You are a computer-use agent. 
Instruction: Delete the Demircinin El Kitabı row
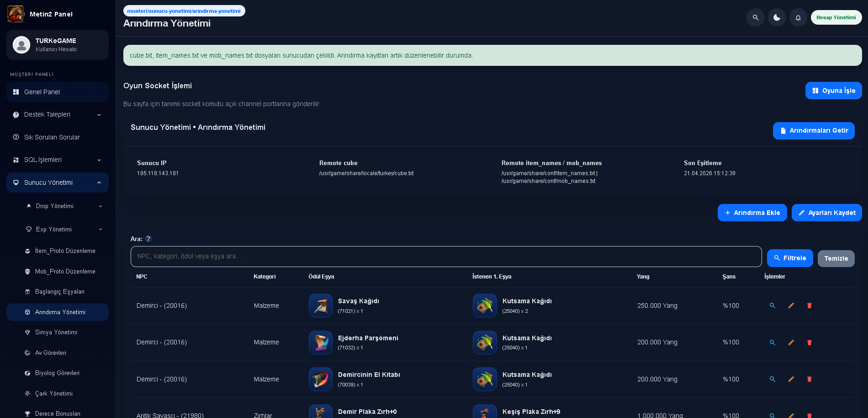(810, 379)
